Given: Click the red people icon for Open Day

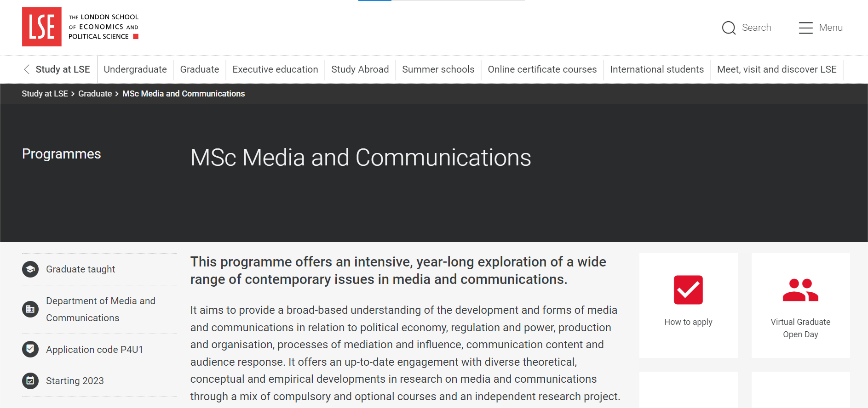Looking at the screenshot, I should coord(800,290).
